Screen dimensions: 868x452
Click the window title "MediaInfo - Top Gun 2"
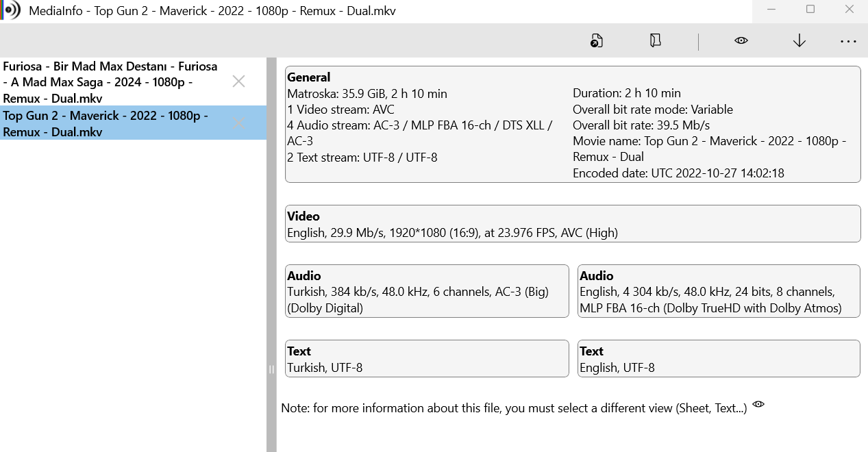point(212,11)
